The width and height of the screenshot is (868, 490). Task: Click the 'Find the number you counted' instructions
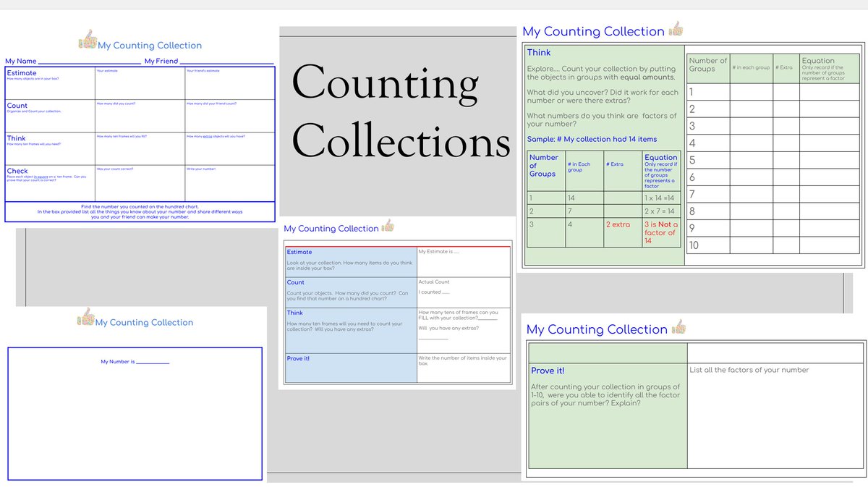point(141,211)
